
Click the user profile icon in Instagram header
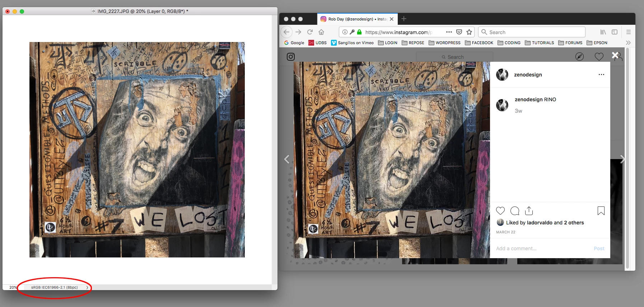coord(618,57)
